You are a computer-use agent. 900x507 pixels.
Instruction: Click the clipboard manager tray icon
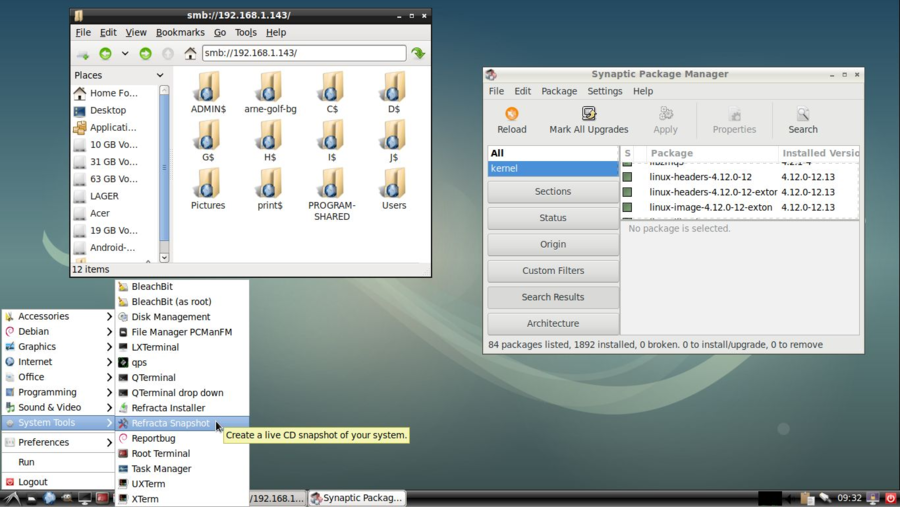[808, 498]
